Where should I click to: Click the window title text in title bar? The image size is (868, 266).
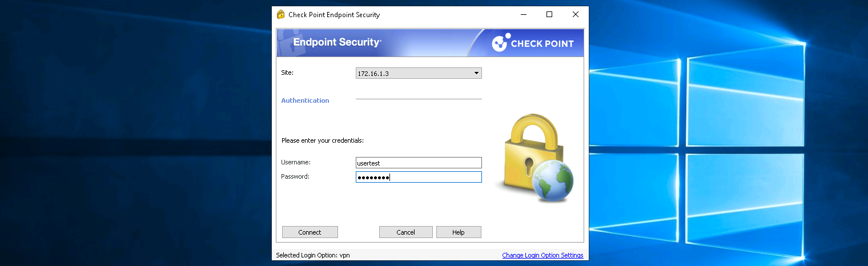tap(333, 15)
